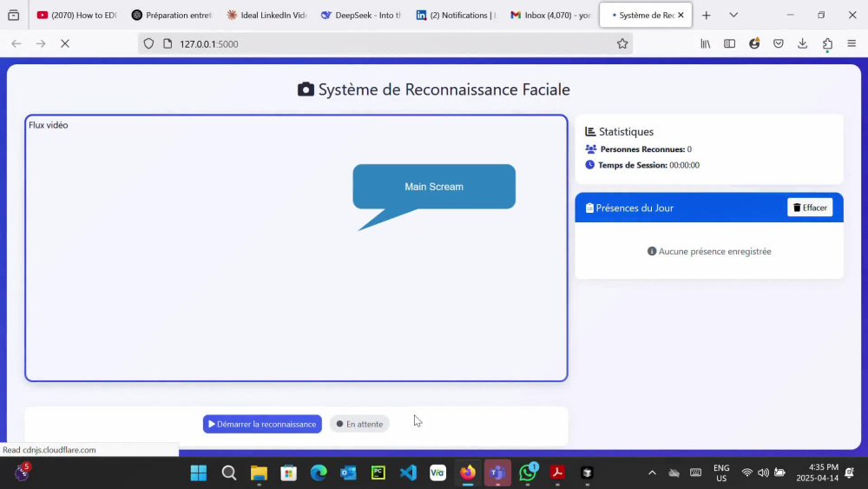Bookmark this page with the star icon
Viewport: 868px width, 489px height.
622,43
